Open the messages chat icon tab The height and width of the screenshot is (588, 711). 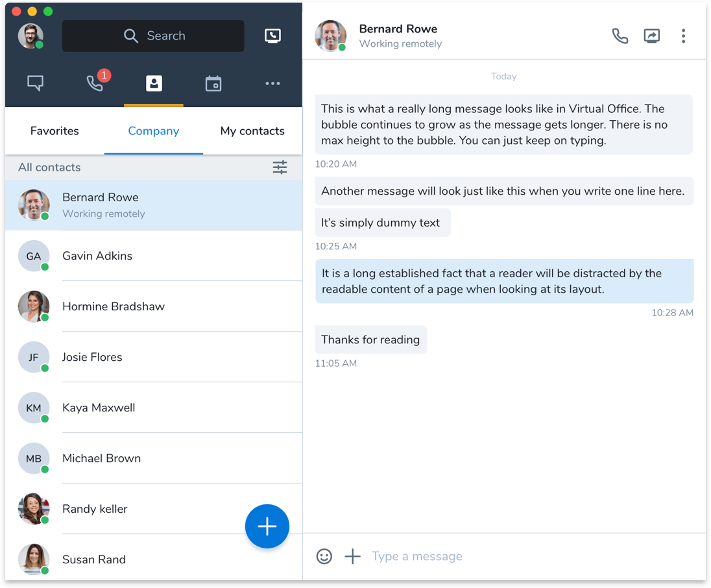pos(35,84)
